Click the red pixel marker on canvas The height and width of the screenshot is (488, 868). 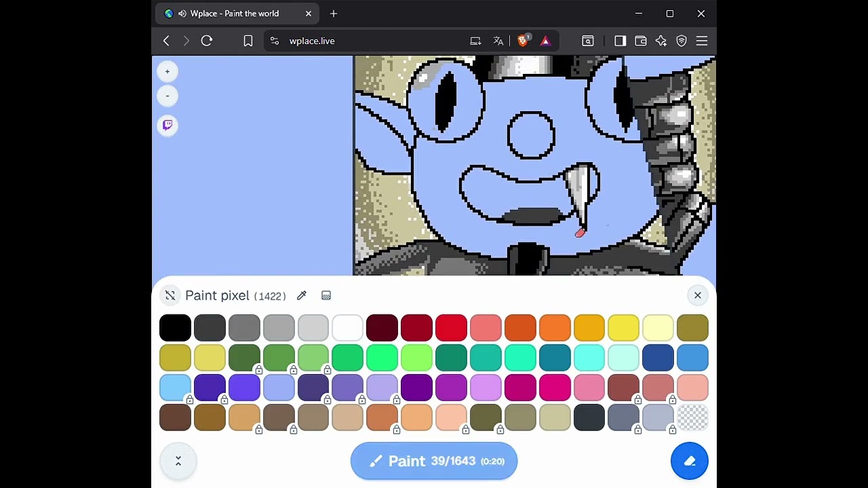coord(580,233)
